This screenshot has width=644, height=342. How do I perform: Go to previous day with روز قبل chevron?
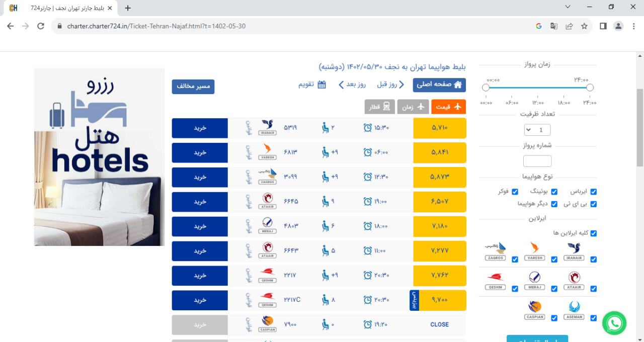click(x=401, y=84)
